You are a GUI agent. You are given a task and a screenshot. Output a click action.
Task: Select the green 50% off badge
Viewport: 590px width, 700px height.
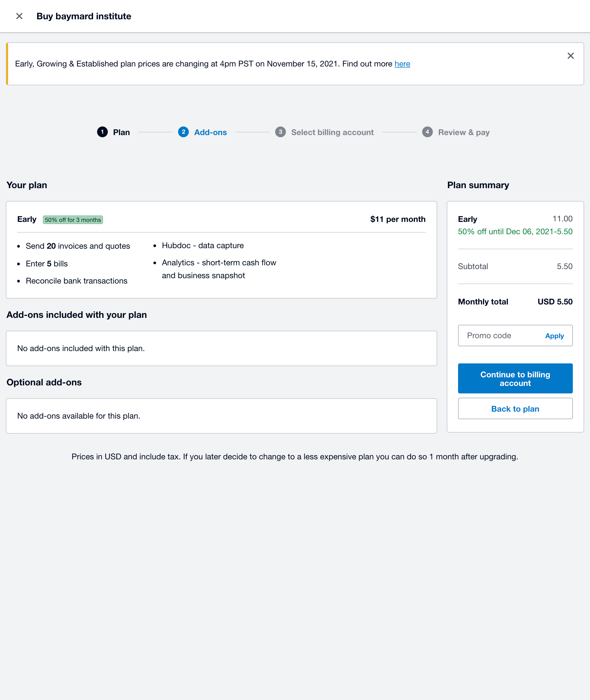click(x=73, y=220)
